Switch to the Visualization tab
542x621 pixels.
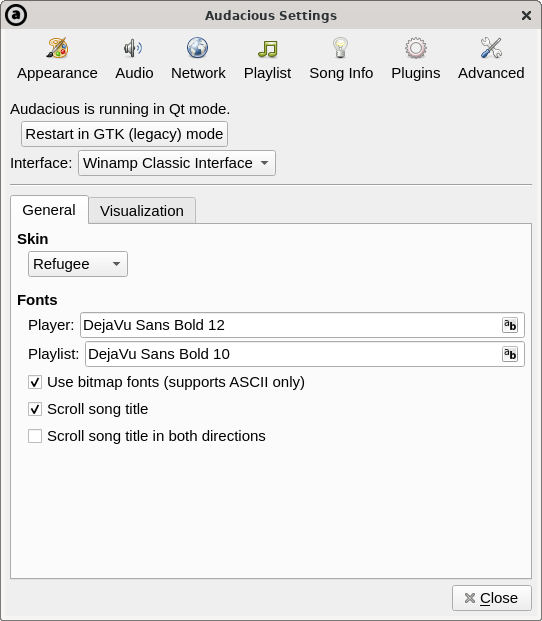[142, 211]
